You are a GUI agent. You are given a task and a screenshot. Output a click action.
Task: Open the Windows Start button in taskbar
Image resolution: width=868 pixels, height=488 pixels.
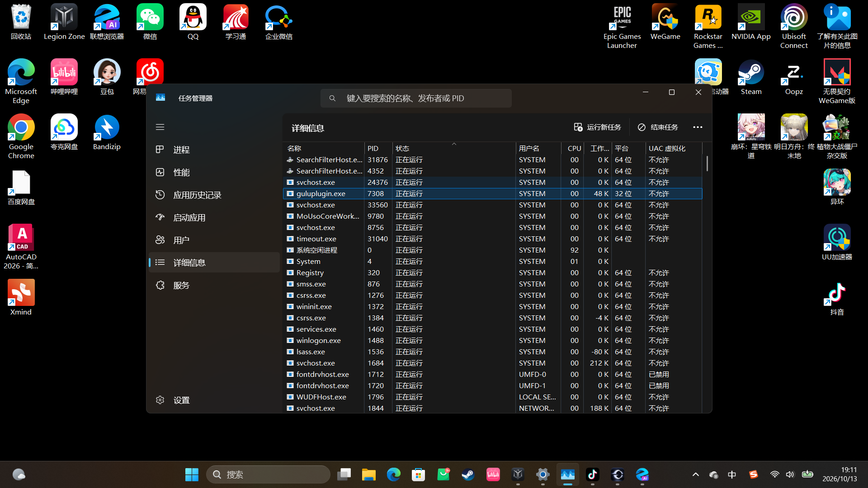click(x=192, y=474)
